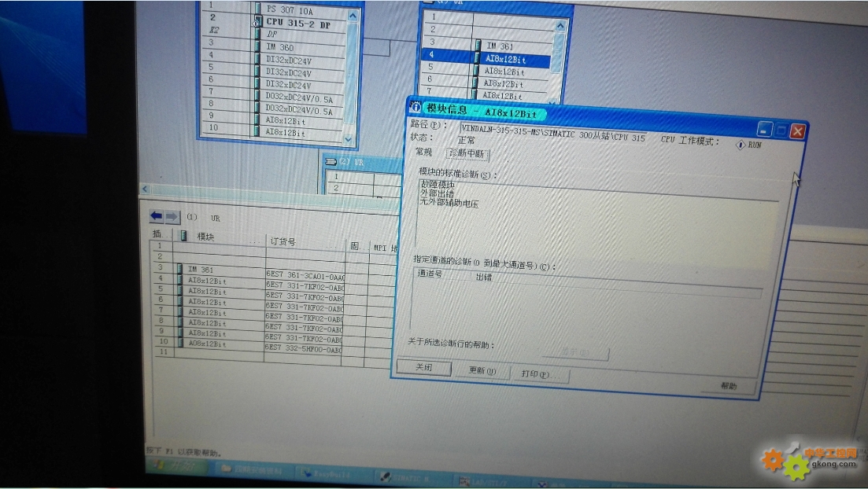
Task: Click order number 6ES7 361-3CA01-0AA0
Action: click(305, 275)
